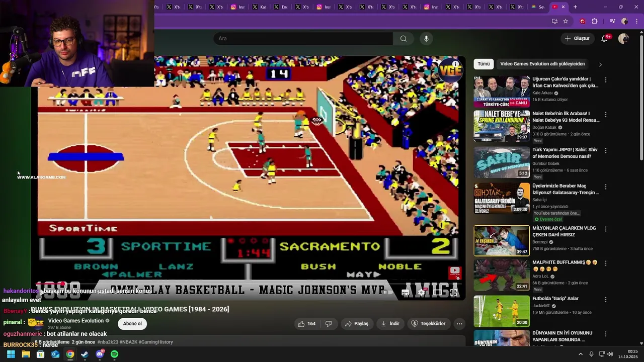Screen dimensions: 644x362
Task: Open 'MİLYONLAR ÇALARKEN VLOG ÇEKEN' video title
Action: tap(564, 231)
